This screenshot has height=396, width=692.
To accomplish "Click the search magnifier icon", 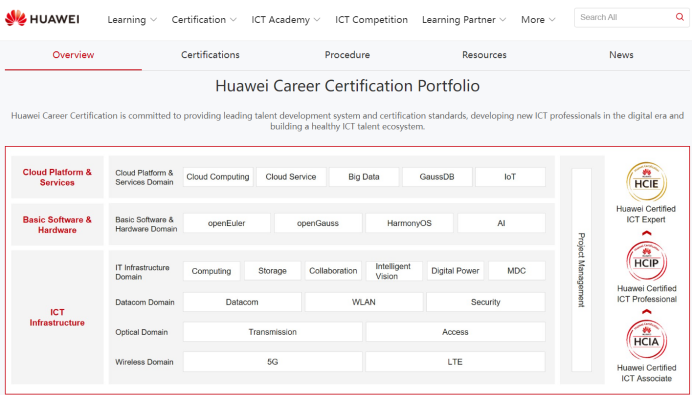I will [680, 17].
